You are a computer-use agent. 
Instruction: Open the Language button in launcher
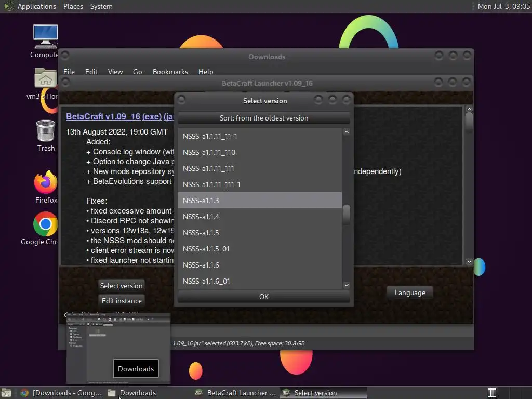(x=410, y=293)
